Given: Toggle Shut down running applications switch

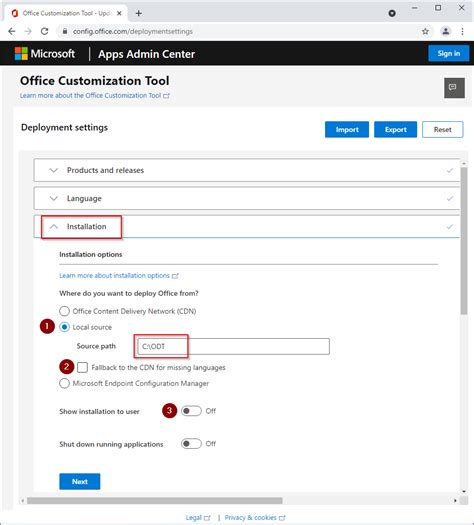Looking at the screenshot, I should click(191, 444).
